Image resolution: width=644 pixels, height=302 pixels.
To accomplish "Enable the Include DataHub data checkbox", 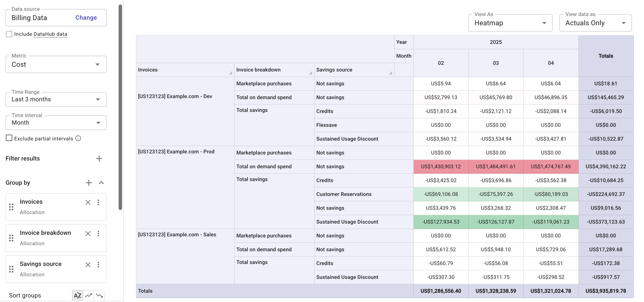I will (9, 34).
